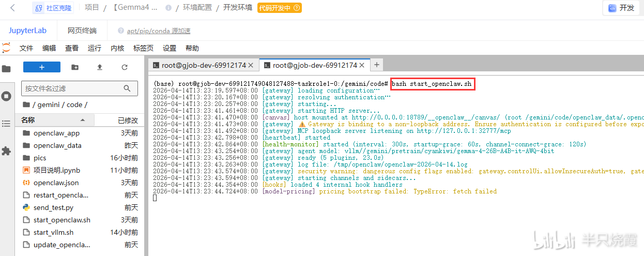The image size is (644, 256).
Task: Open the 文件 menu
Action: click(26, 48)
